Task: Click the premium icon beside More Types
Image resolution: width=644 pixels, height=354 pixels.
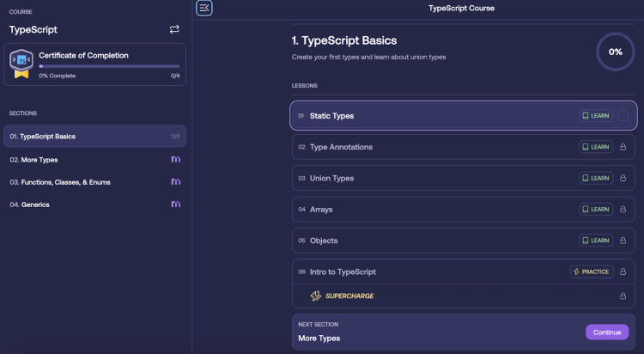Action: click(176, 159)
